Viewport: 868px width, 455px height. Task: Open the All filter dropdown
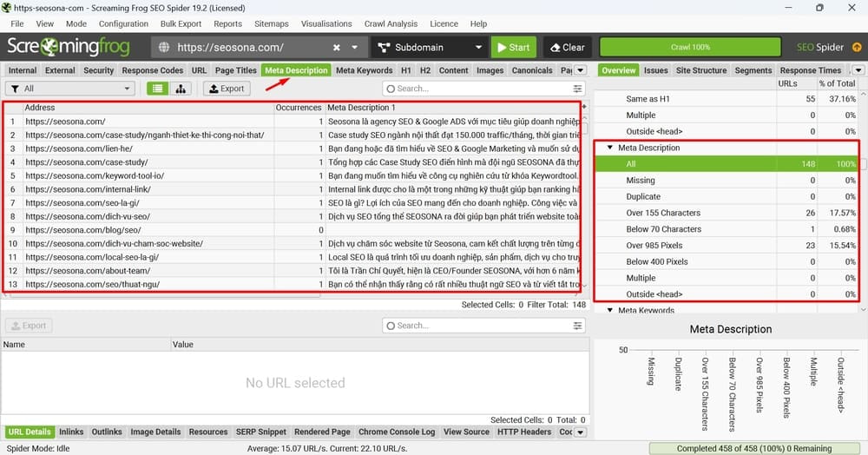pyautogui.click(x=70, y=89)
